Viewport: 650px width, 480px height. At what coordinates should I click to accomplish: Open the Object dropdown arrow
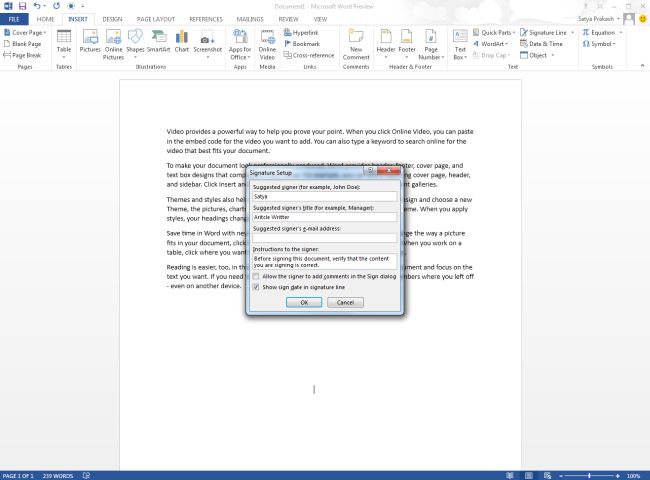553,55
